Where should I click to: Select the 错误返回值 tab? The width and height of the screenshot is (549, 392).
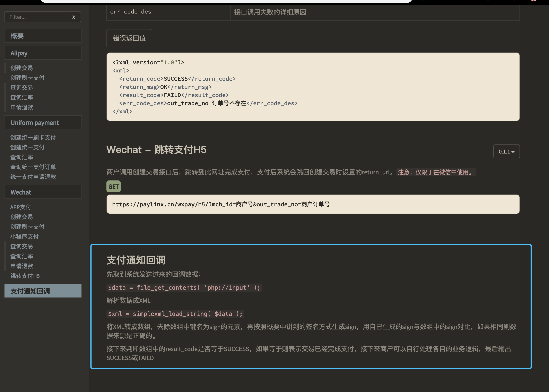point(129,38)
